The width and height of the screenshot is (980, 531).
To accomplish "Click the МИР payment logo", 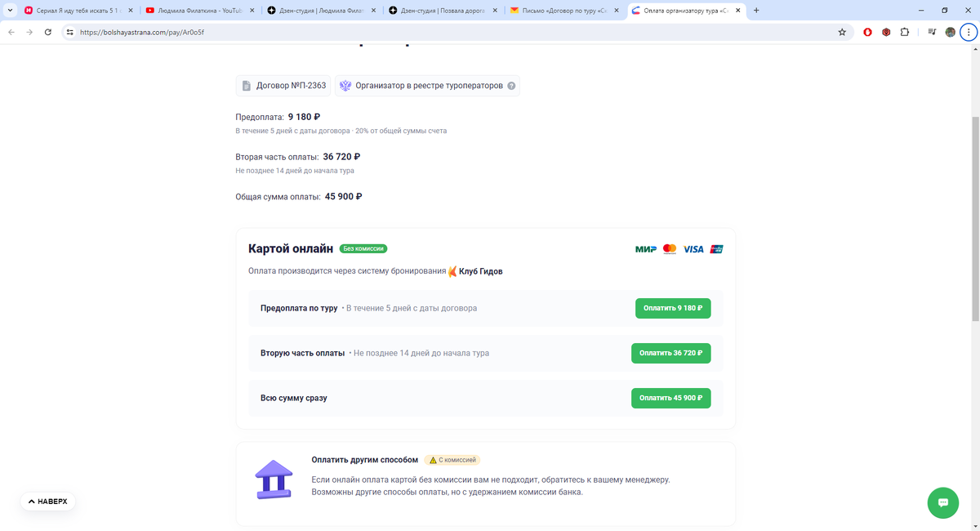I will [646, 249].
